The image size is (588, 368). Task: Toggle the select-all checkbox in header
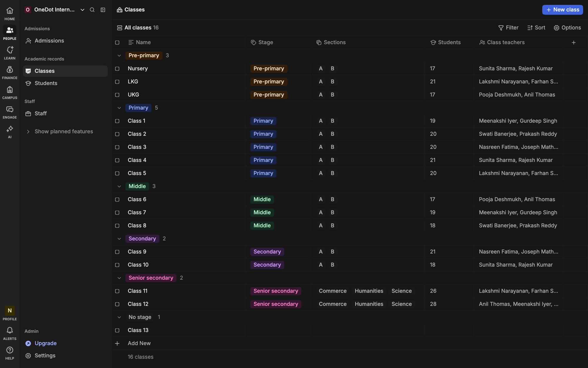117,43
